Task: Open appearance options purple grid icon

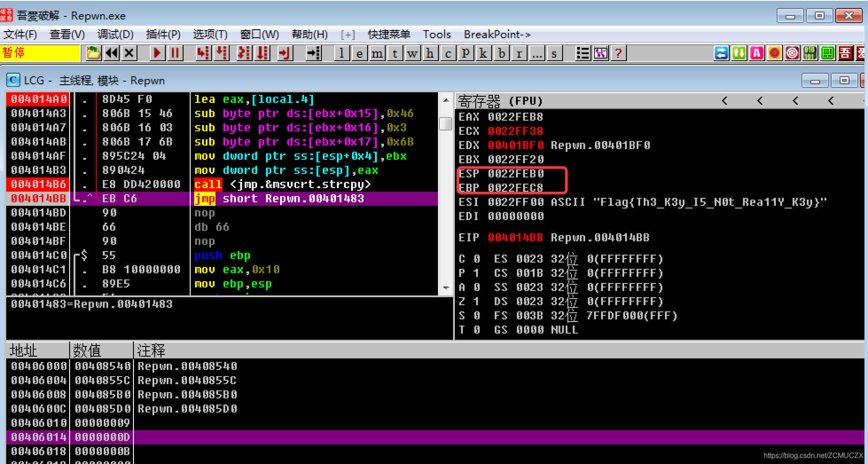Action: pos(601,53)
